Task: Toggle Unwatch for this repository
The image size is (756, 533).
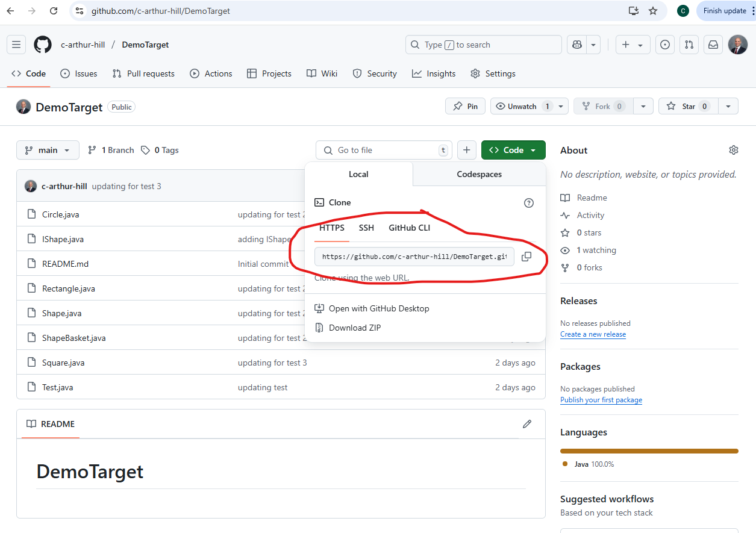Action: pos(522,107)
